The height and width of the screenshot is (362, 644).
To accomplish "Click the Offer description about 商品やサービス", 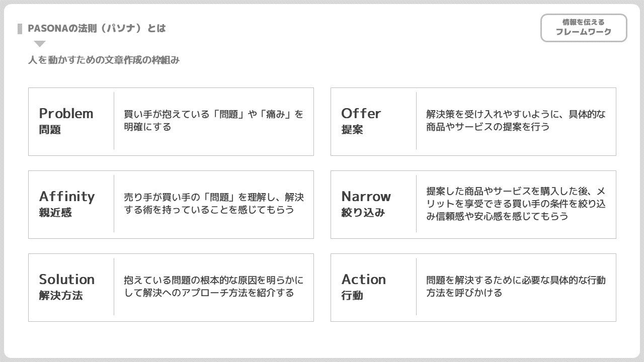I will pos(516,120).
